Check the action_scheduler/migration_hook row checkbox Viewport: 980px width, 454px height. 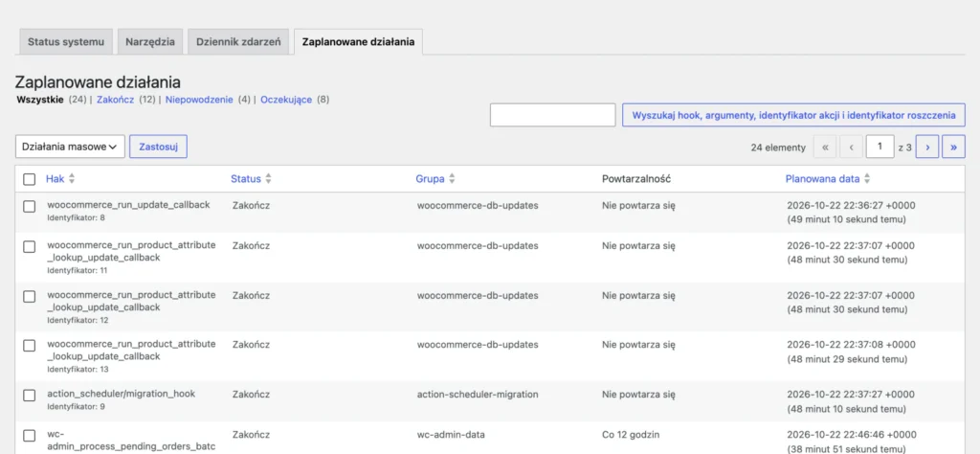click(30, 396)
